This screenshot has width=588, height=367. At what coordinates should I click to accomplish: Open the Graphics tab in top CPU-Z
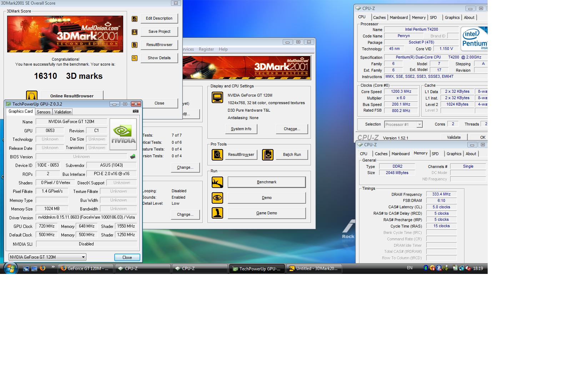pos(452,17)
